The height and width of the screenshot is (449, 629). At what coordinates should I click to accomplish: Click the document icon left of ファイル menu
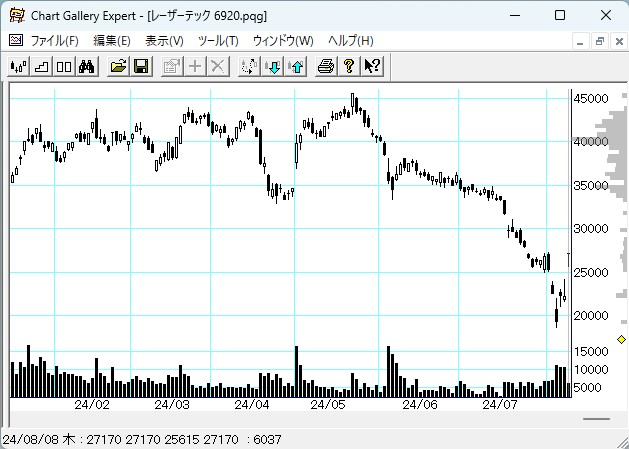click(x=15, y=41)
